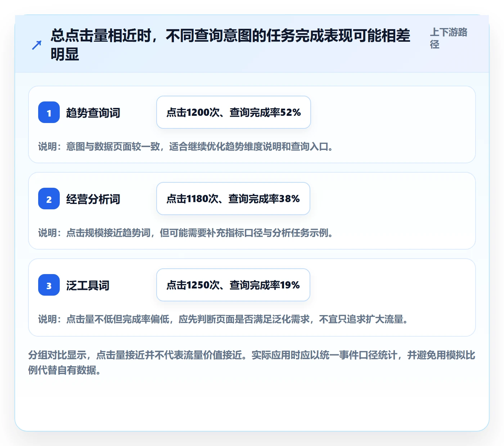Click the number 2 badge for 经营分析词
The image size is (504, 446).
click(x=49, y=199)
